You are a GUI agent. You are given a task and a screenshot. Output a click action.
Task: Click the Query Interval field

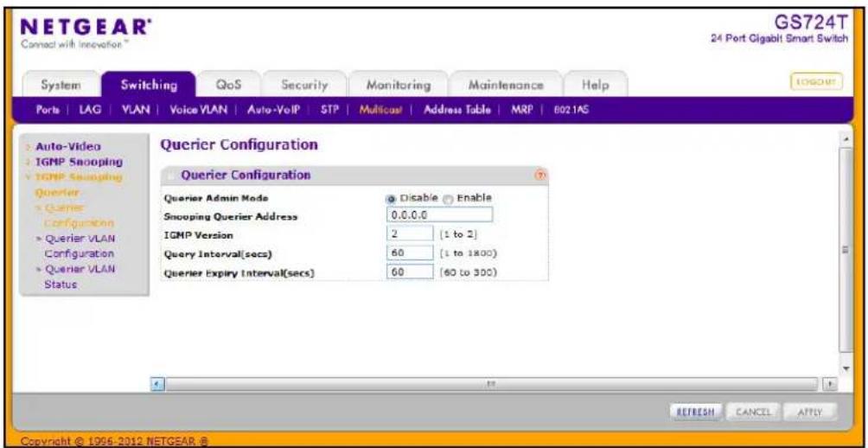pyautogui.click(x=410, y=253)
